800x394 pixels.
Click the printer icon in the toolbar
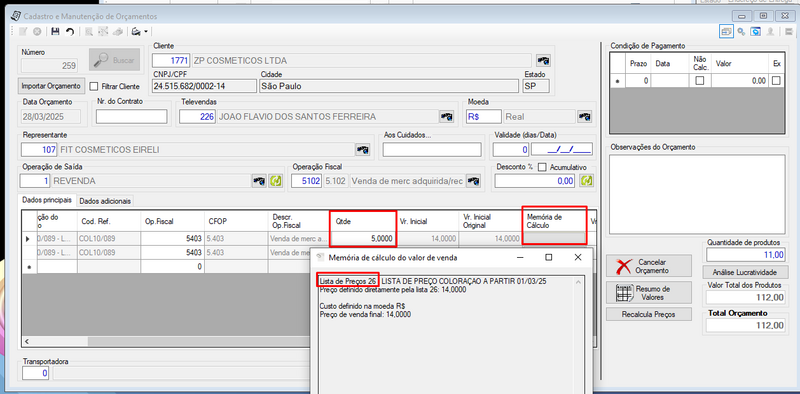coord(136,32)
